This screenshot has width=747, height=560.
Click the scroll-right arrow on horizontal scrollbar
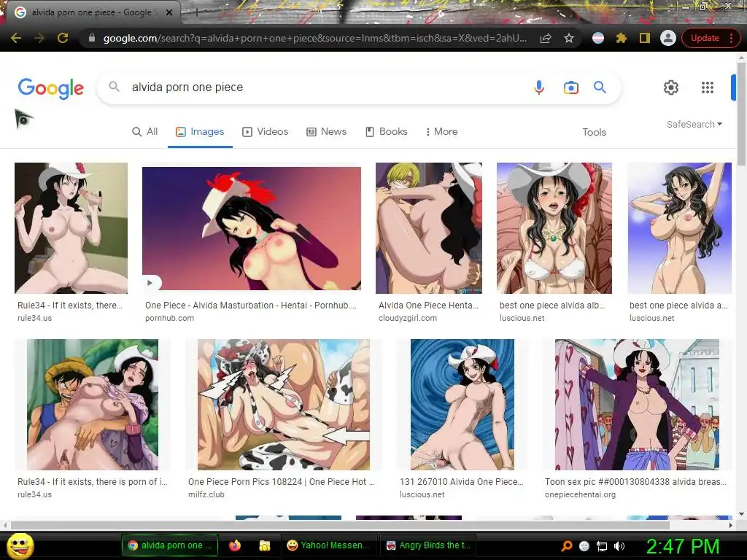point(731,525)
